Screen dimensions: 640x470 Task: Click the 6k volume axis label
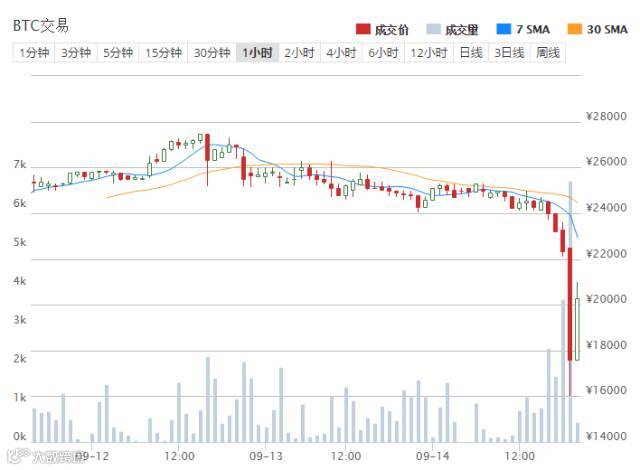[20, 203]
